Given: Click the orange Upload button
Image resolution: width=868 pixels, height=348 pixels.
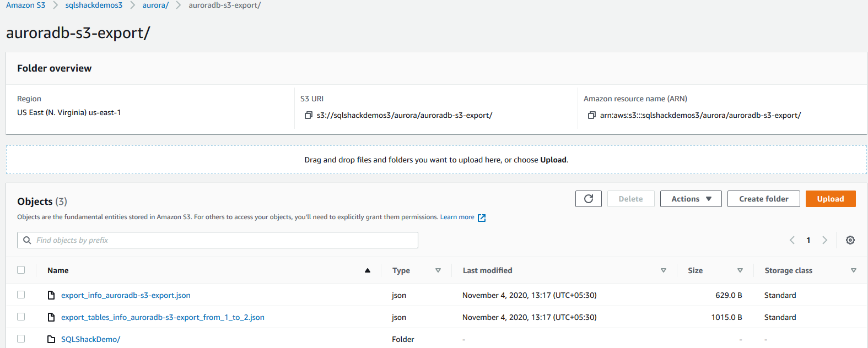Looking at the screenshot, I should pyautogui.click(x=830, y=199).
